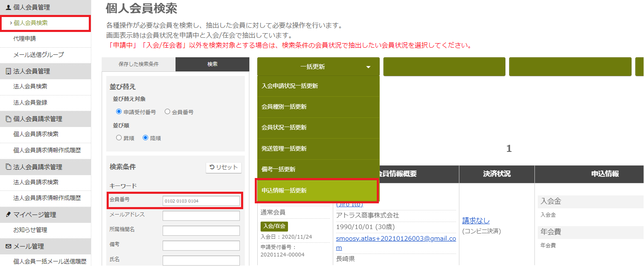The height and width of the screenshot is (266, 644).
Task: Click the document icon beside 法人会員請求管理
Action: tap(8, 167)
